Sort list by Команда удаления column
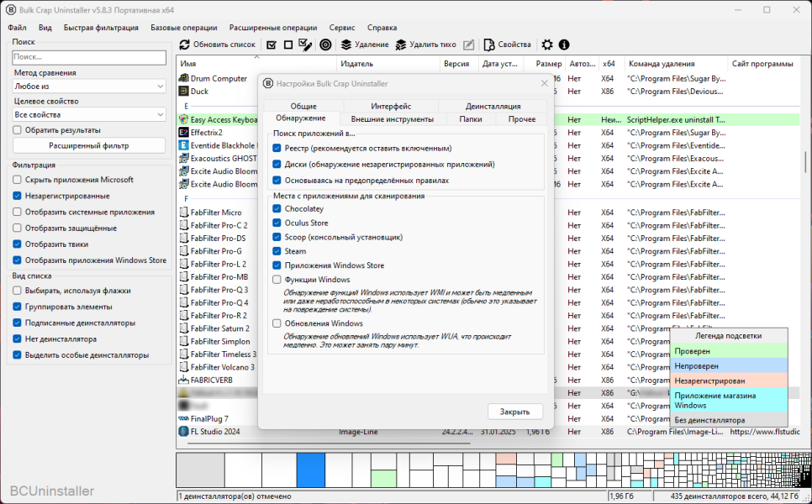 (676, 64)
